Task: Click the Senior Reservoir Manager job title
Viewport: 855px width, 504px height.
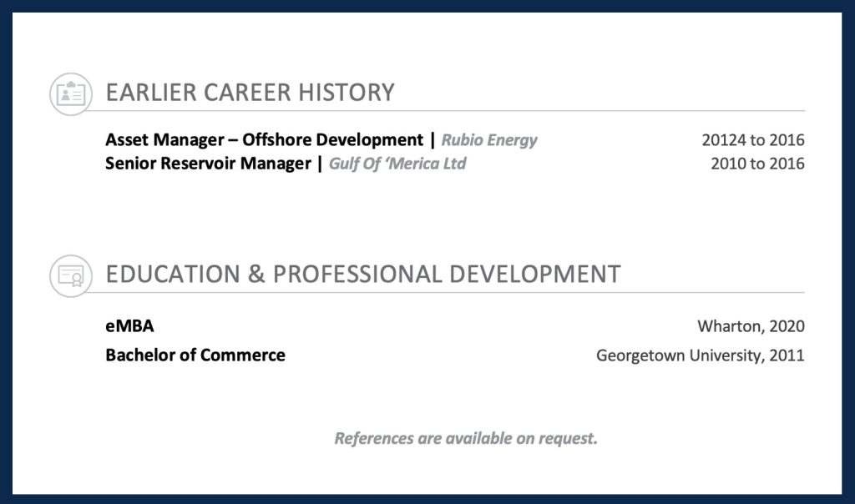Action: [x=207, y=164]
